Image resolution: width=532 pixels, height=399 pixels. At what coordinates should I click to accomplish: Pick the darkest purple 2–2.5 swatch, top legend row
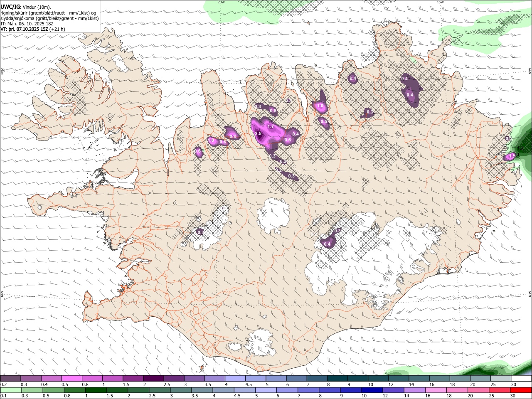pyautogui.click(x=153, y=379)
